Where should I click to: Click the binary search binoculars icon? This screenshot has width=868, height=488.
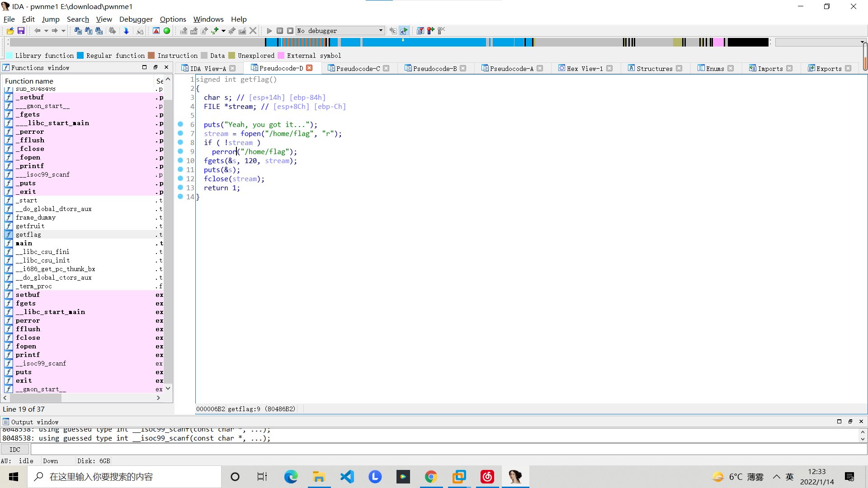[x=99, y=31]
